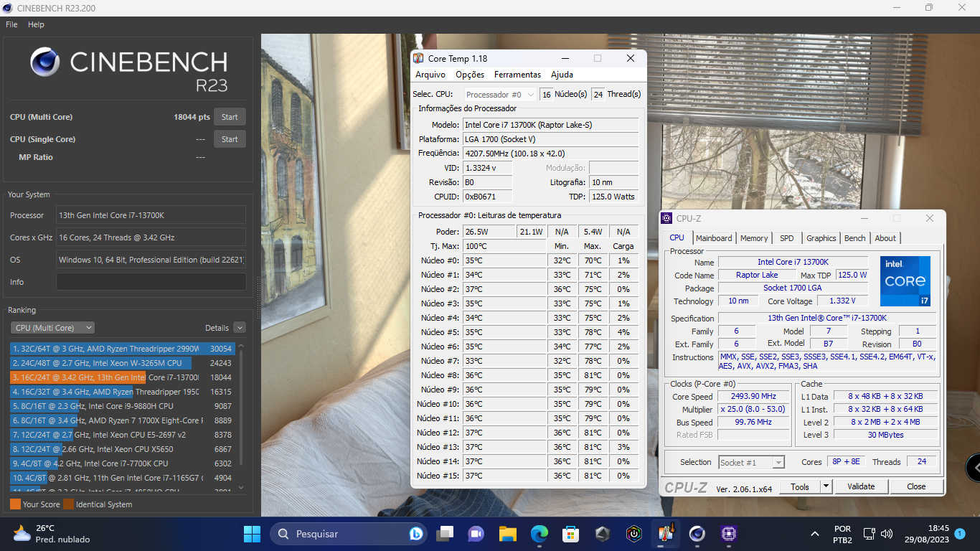Start the CPU Single Core test

coord(230,139)
